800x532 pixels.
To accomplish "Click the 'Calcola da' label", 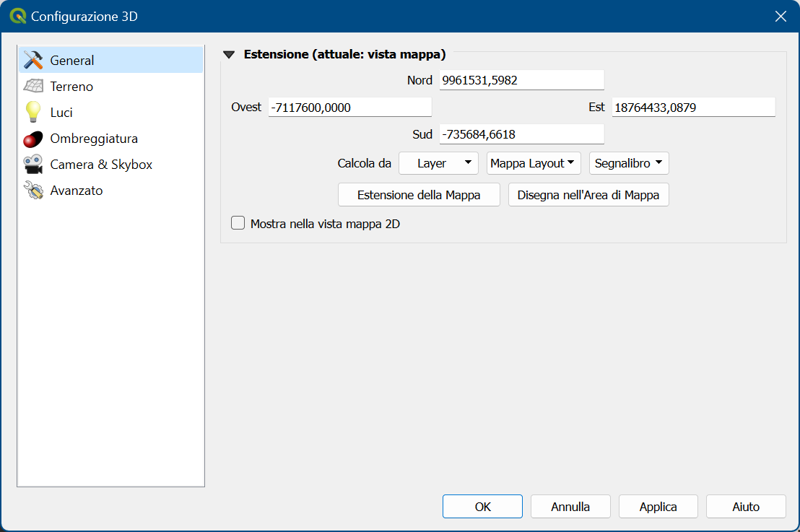I will 365,163.
